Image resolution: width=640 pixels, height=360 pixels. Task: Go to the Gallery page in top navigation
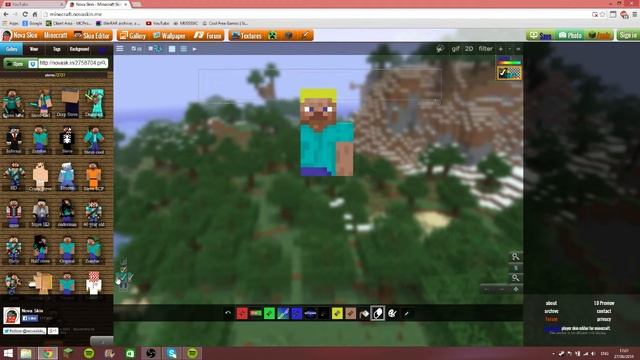coord(133,36)
